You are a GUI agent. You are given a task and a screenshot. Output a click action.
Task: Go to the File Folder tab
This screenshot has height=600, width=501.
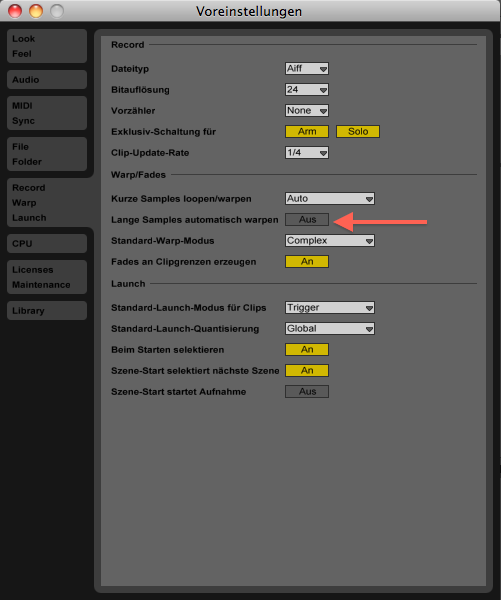tap(47, 154)
